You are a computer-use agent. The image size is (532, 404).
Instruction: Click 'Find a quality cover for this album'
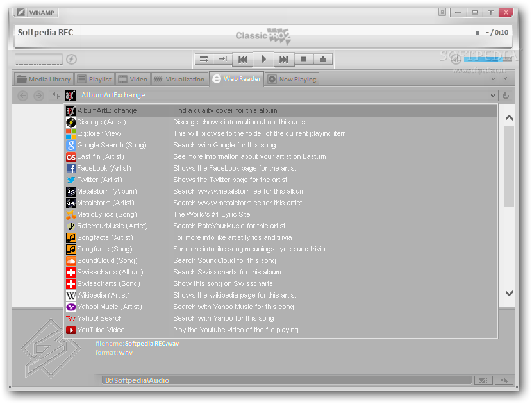pos(225,111)
